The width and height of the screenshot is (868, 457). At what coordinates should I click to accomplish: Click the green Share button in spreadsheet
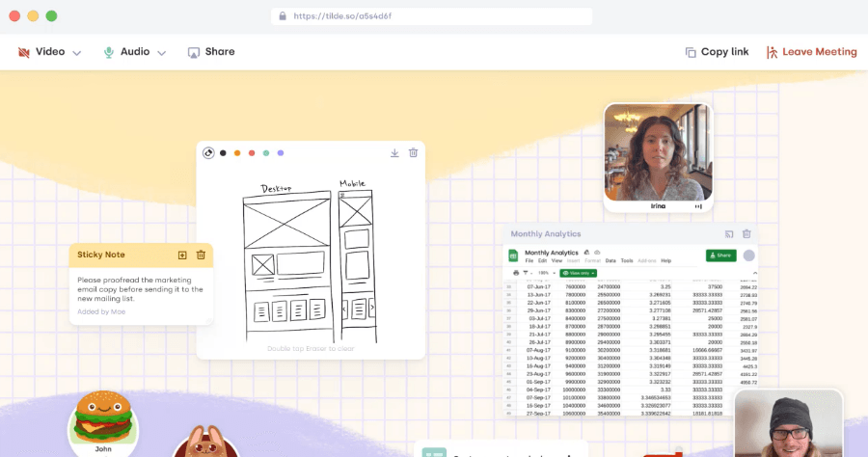pyautogui.click(x=720, y=255)
